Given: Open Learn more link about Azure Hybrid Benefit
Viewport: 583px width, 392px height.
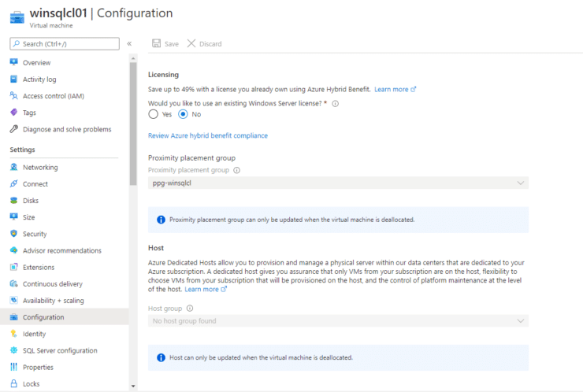Looking at the screenshot, I should [395, 89].
